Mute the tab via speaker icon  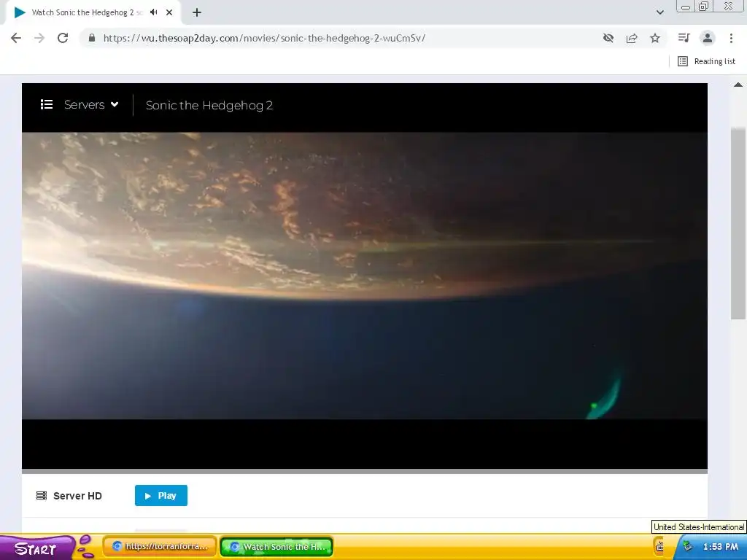[x=153, y=12]
